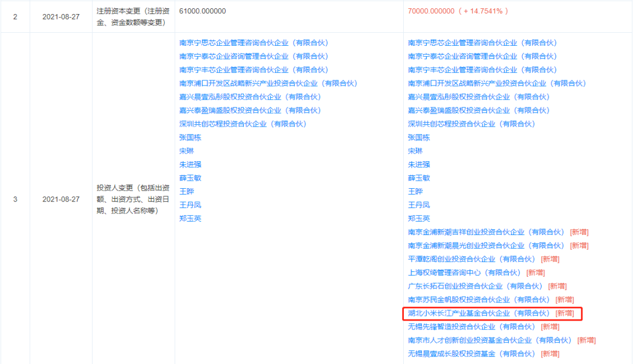Click date 2021-08-27 in row 2
The height and width of the screenshot is (364, 633).
coord(61,17)
